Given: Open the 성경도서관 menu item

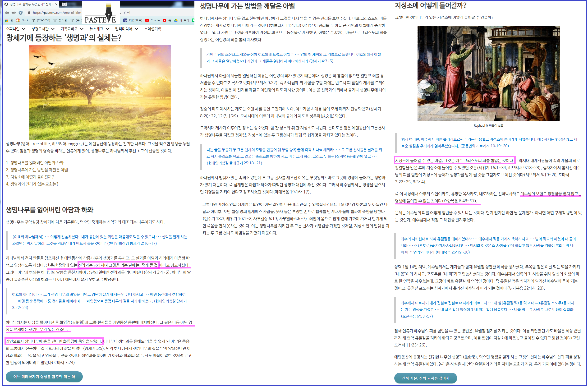Looking at the screenshot, I should [x=40, y=29].
